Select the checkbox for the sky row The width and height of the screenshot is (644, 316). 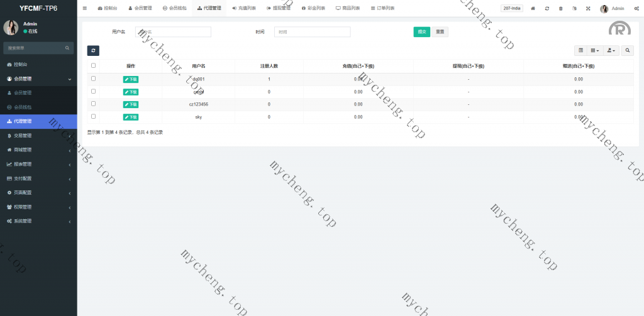coord(94,116)
